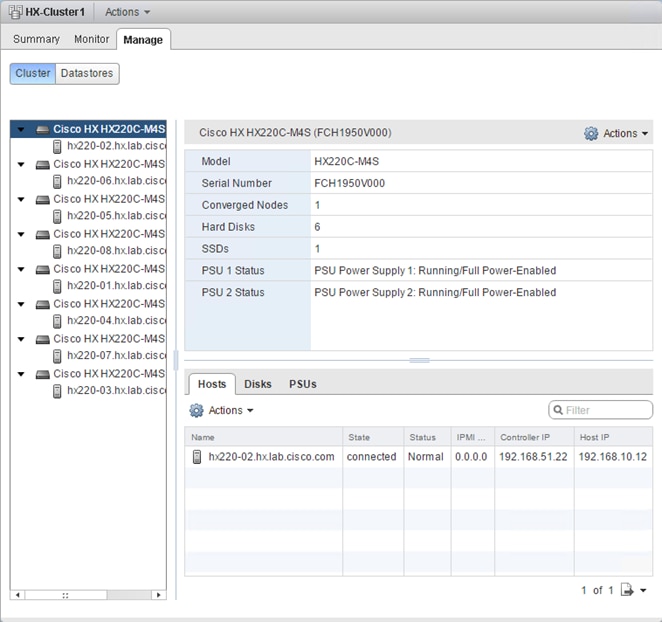This screenshot has height=622, width=662.
Task: Click host icon beside hx220-07 in tree
Action: point(57,357)
